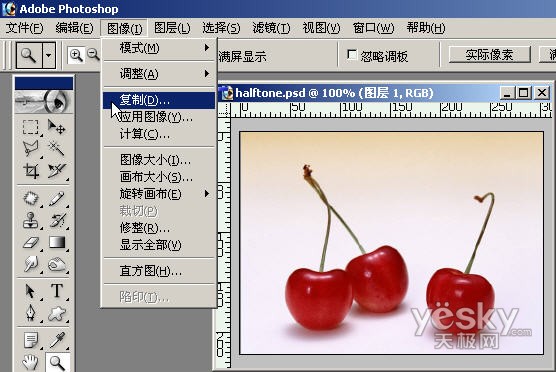Minimize the halftone.psd document window
The width and height of the screenshot is (556, 372).
click(507, 93)
